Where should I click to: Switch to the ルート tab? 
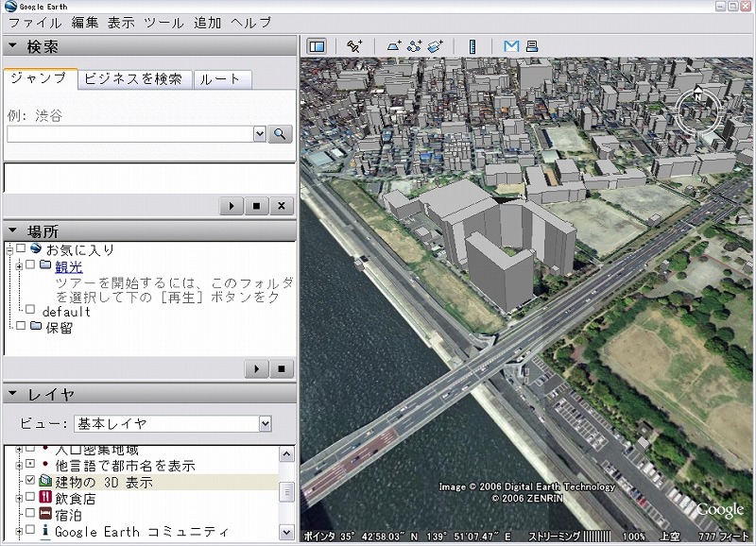(221, 79)
